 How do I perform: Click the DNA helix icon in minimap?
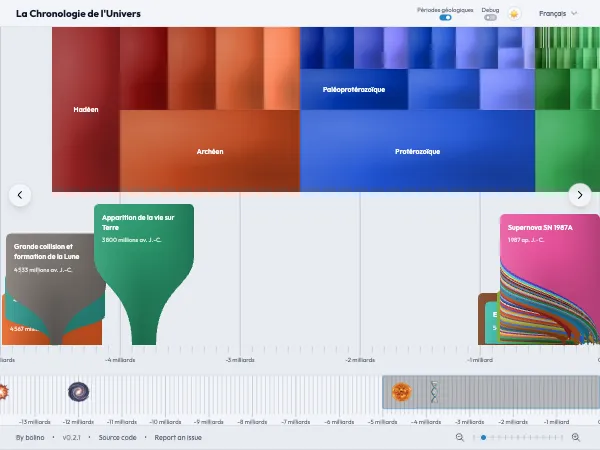[434, 392]
